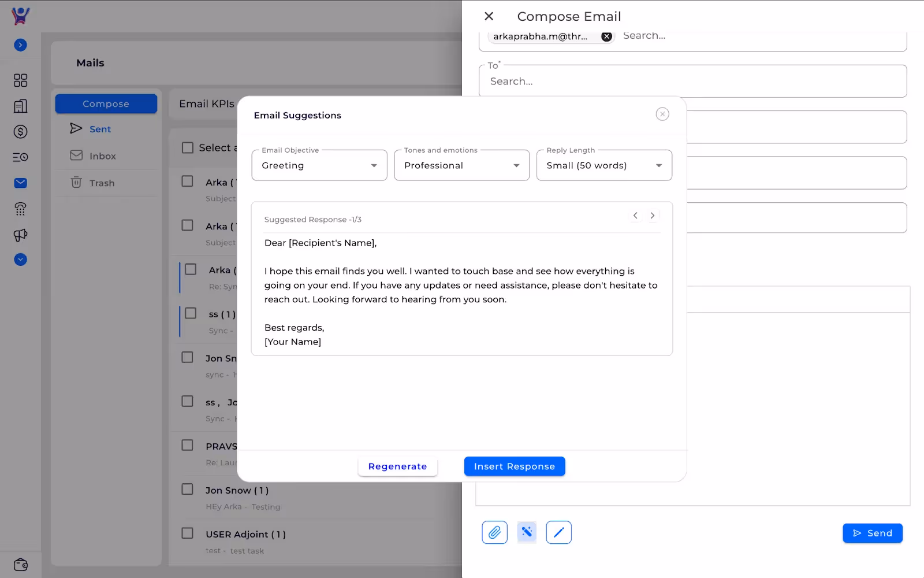
Task: Open the dashboard grid icon
Action: (20, 80)
